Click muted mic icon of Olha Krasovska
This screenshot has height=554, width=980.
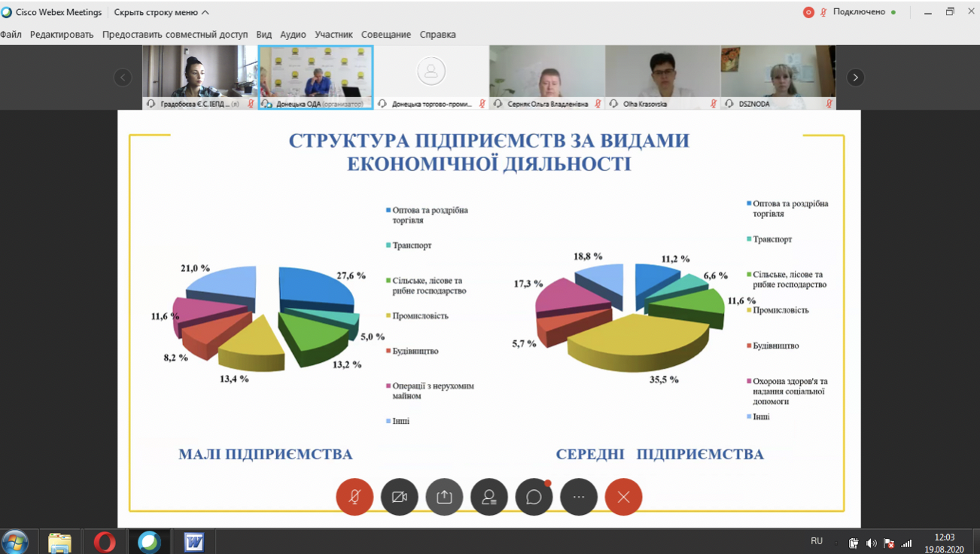point(714,104)
